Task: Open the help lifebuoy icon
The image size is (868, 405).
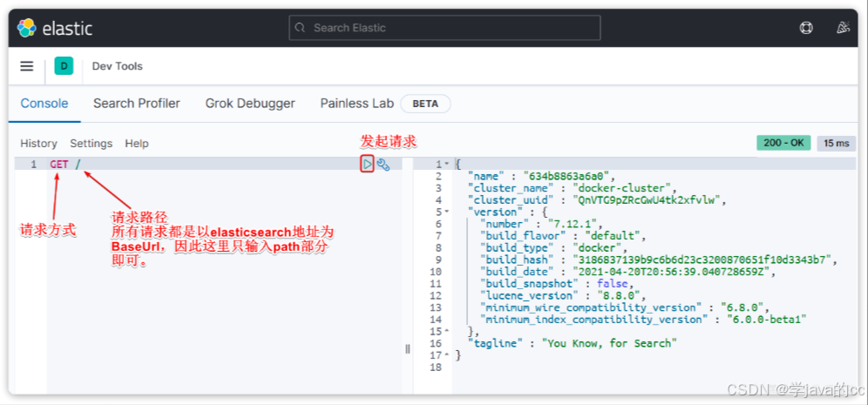Action: [806, 28]
